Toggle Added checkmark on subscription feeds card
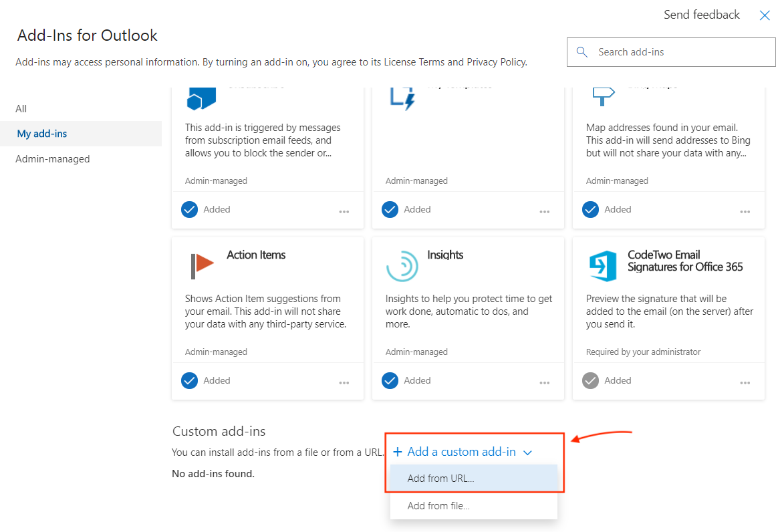The width and height of the screenshot is (778, 532). [x=190, y=209]
